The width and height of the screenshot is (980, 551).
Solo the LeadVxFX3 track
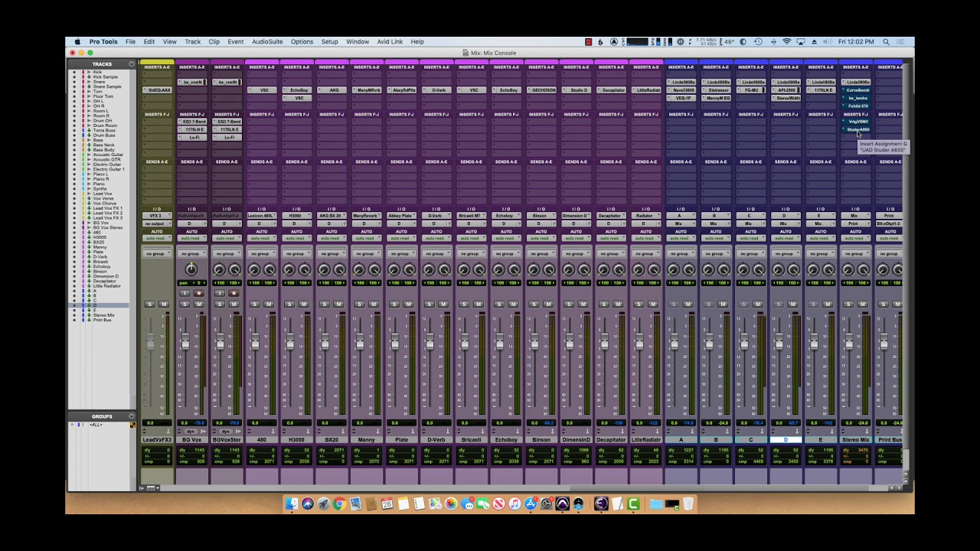149,305
